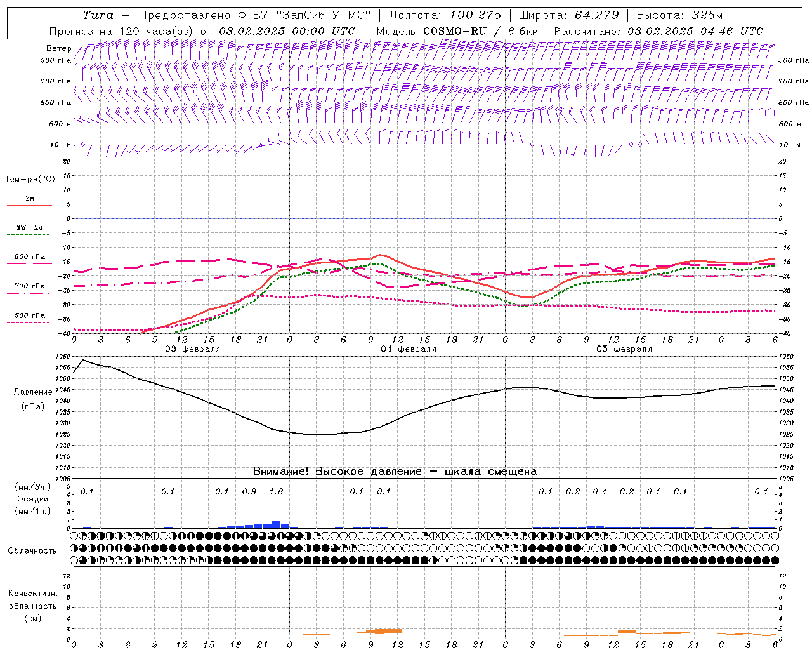The width and height of the screenshot is (812, 650).
Task: Click the "Осадки" precipitation label
Action: click(32, 499)
